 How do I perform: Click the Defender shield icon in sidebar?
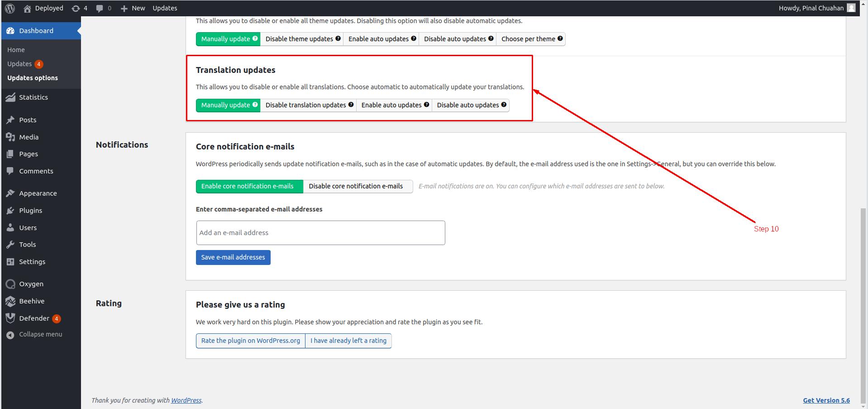(10, 318)
